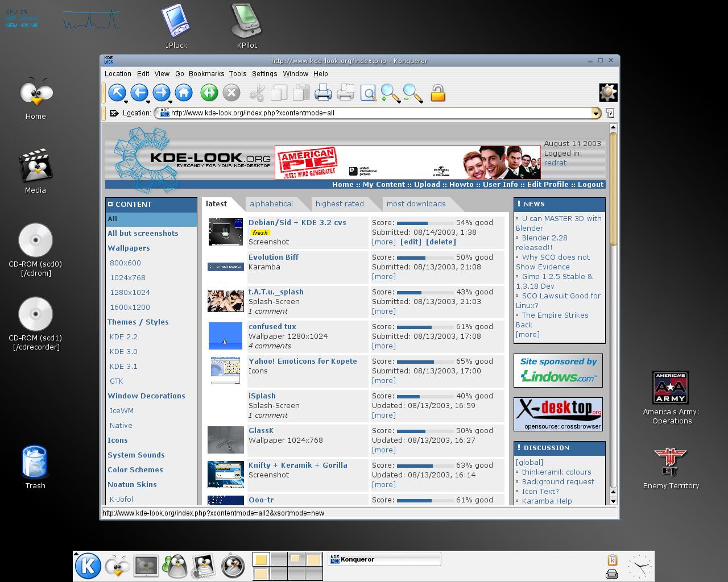
Task: Open CD-ROM (scd1) cdrecorder icon
Action: [x=35, y=324]
